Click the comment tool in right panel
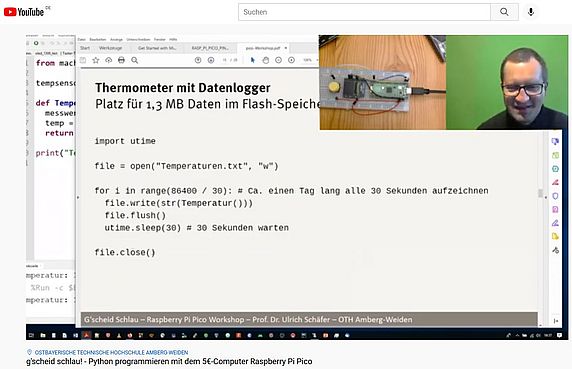Screen dimensions: 572x369 (555, 141)
